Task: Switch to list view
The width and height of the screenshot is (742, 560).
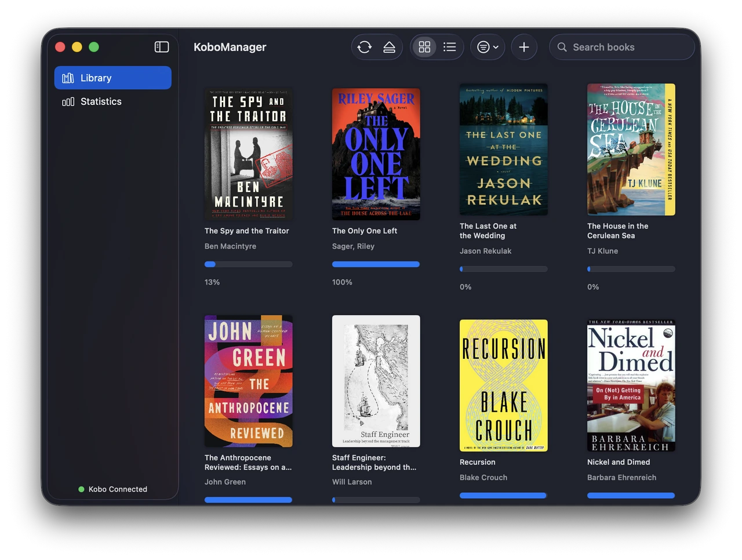Action: tap(449, 47)
